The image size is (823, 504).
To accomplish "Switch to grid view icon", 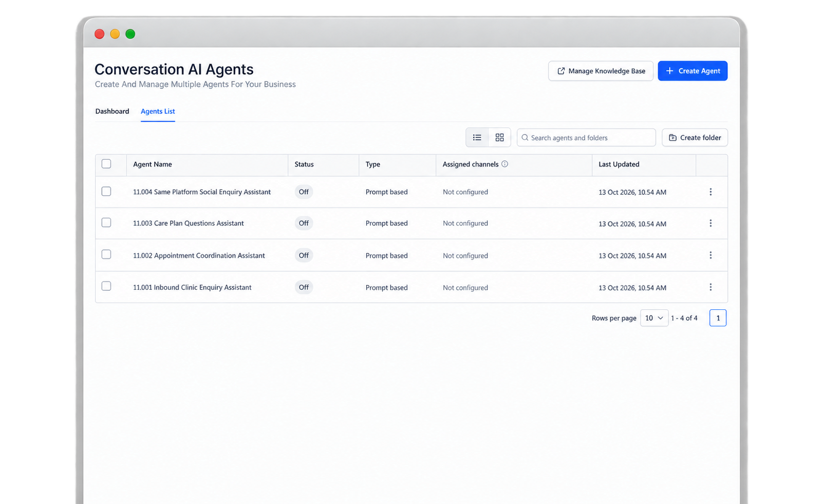I will point(499,138).
